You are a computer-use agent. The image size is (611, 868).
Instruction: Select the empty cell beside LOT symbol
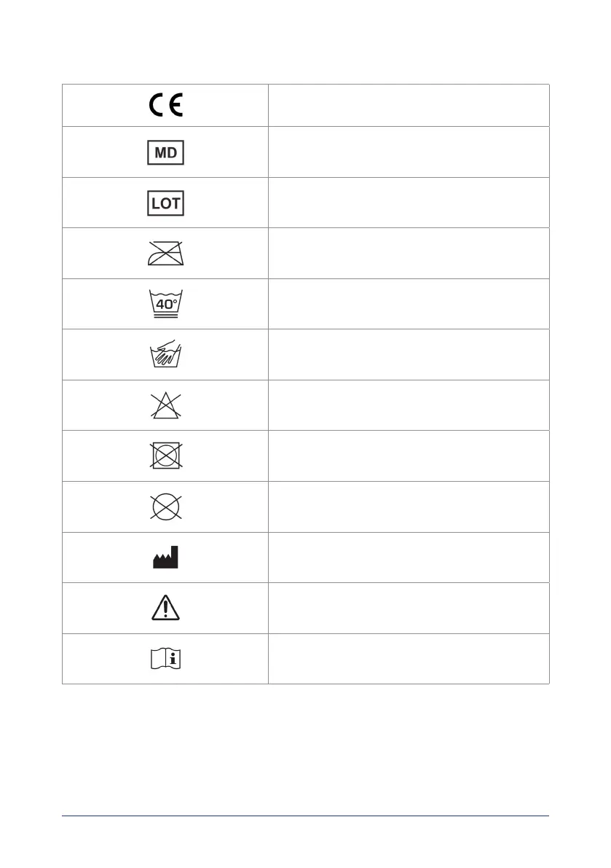[409, 203]
